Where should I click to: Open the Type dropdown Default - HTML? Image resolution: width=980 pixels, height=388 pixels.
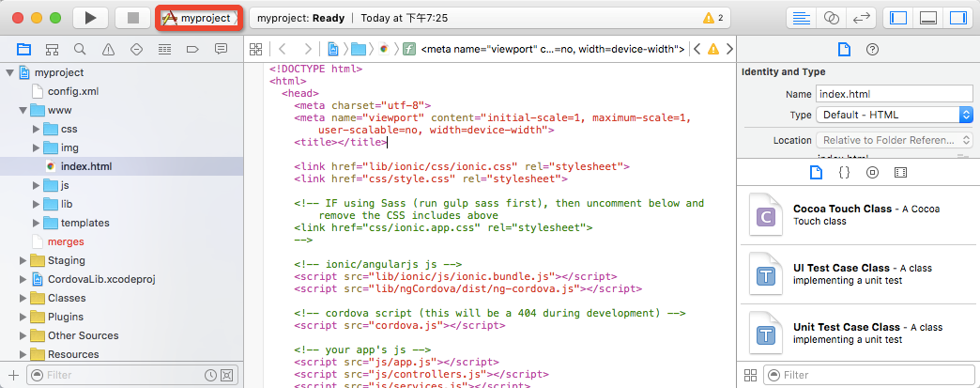895,115
